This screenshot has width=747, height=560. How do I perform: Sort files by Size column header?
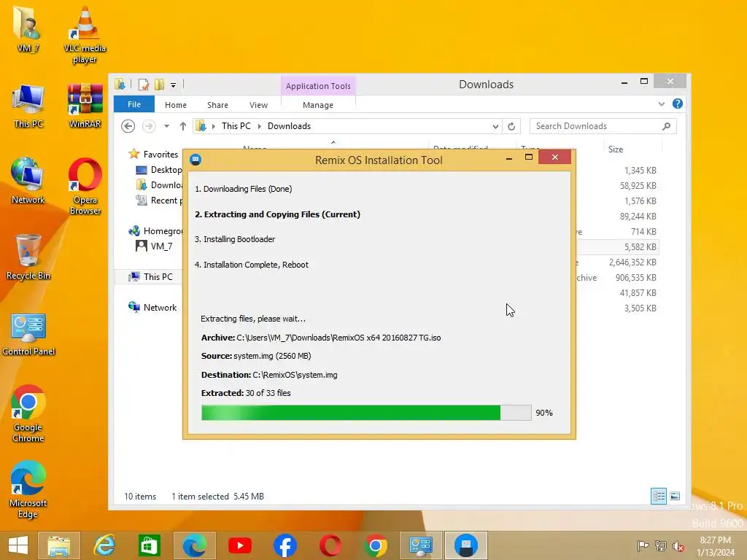pos(616,149)
